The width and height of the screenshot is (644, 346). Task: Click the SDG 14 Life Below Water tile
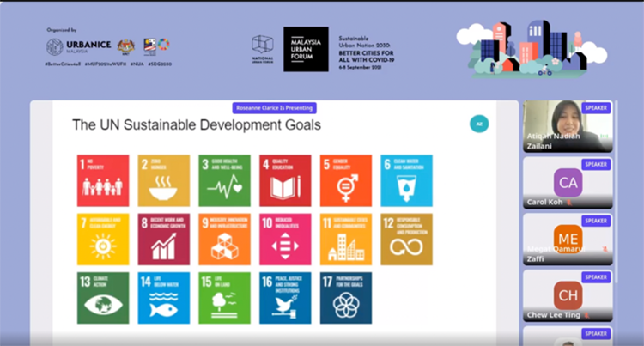pyautogui.click(x=164, y=298)
